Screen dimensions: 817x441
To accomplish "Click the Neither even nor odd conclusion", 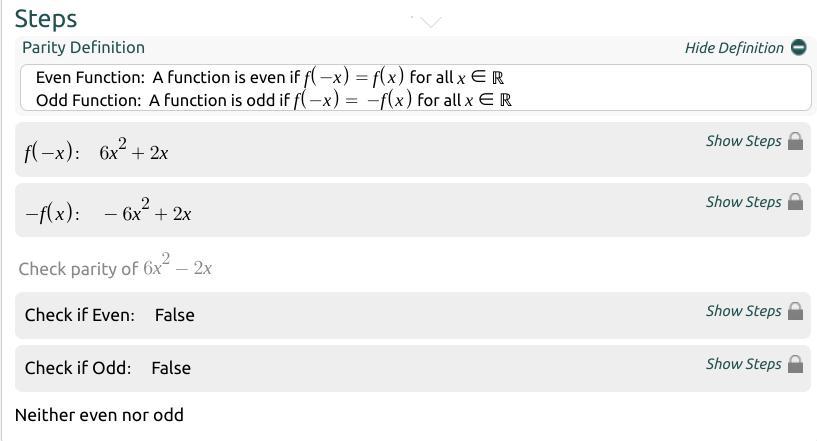I will 99,415.
